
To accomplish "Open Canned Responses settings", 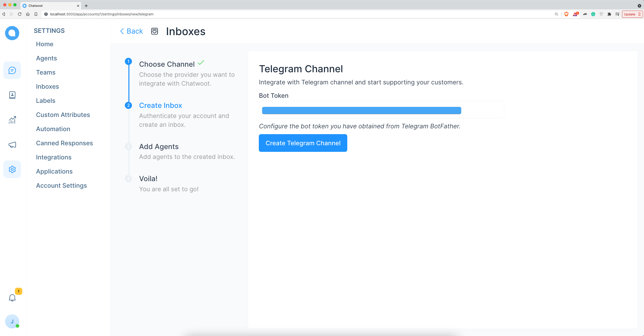I will click(65, 143).
